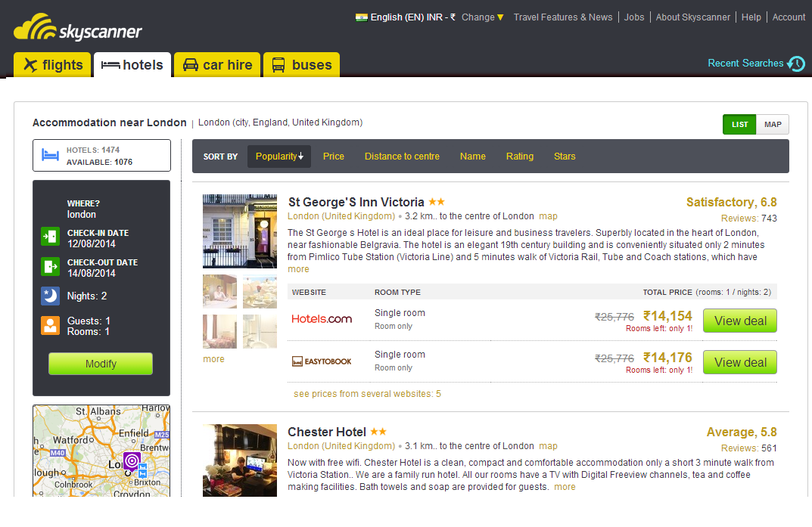View deal from Hotels.com
The image size is (812, 527).
pos(739,321)
